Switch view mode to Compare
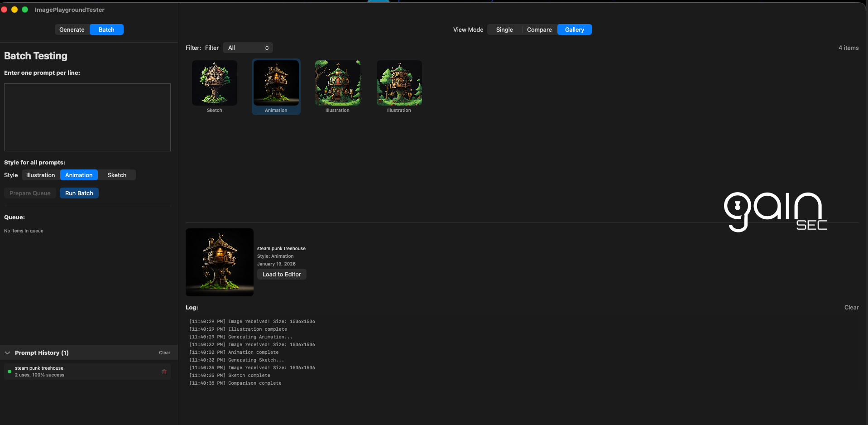The image size is (868, 425). click(539, 29)
